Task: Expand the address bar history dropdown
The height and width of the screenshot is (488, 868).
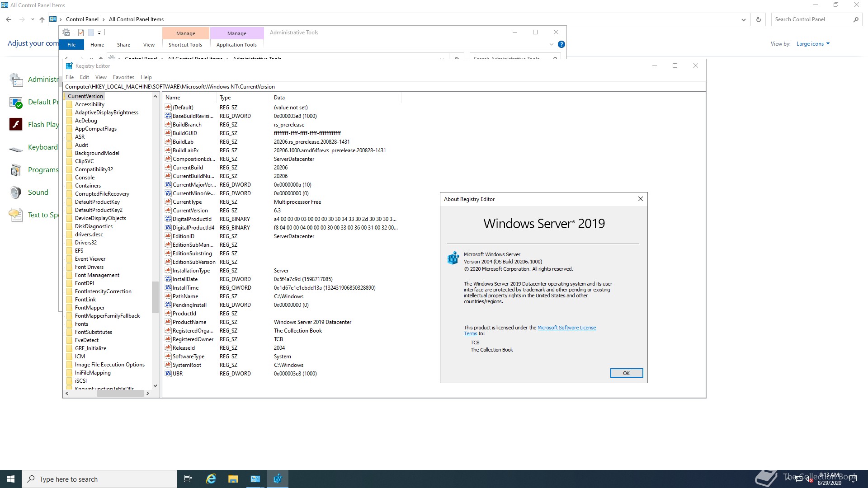Action: click(744, 19)
